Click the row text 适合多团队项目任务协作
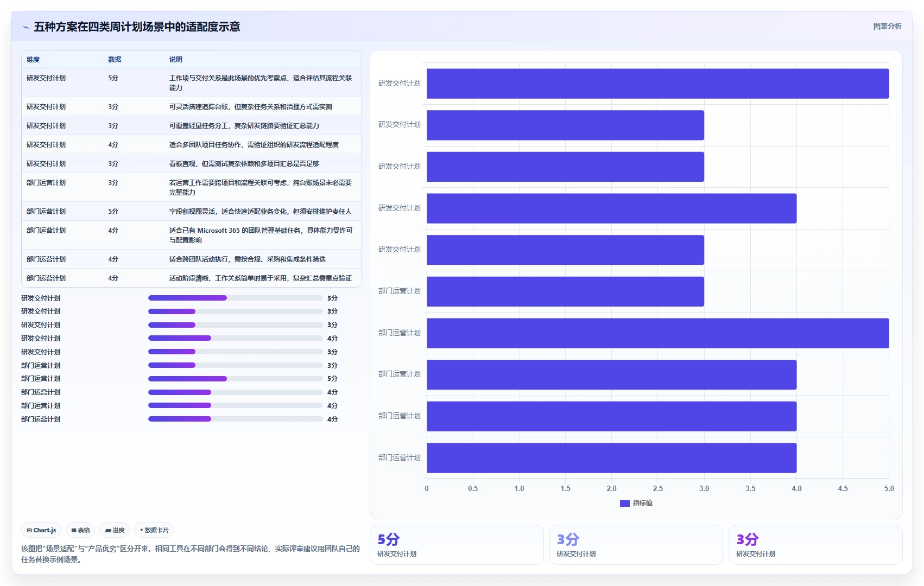 pyautogui.click(x=254, y=145)
